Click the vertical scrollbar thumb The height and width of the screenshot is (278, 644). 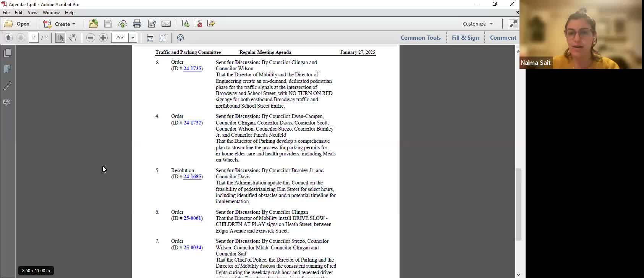(x=518, y=204)
